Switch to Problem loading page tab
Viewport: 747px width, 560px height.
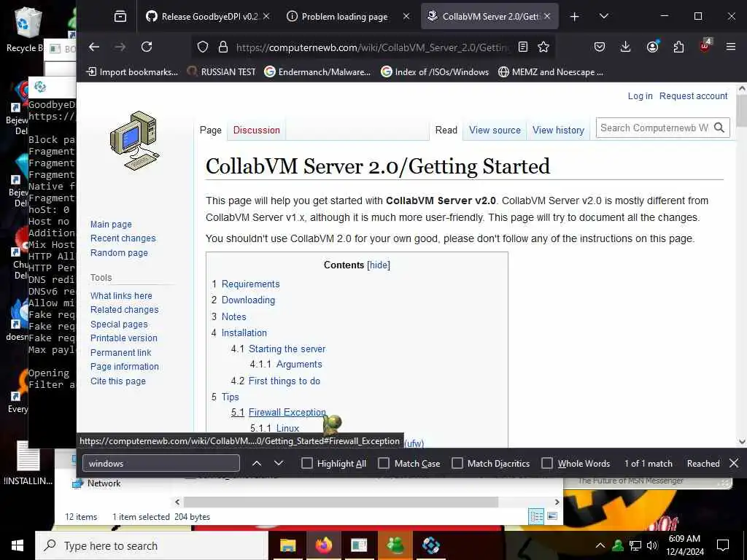(x=347, y=17)
